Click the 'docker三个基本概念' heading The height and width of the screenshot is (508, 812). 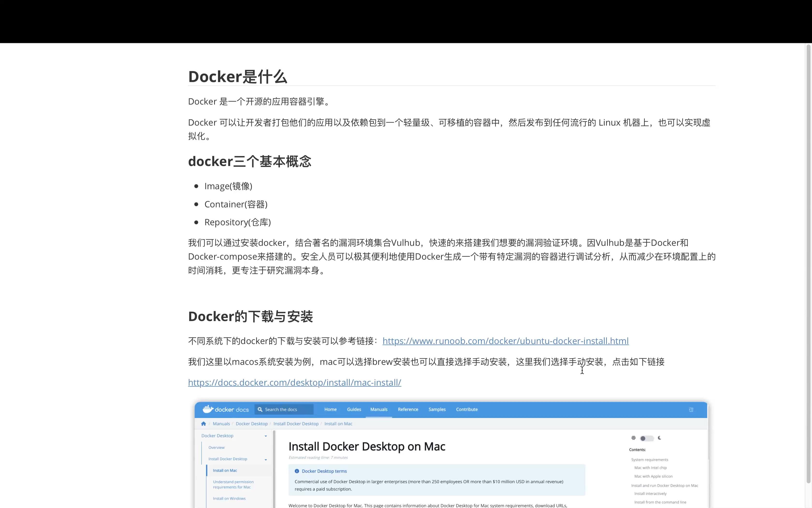pyautogui.click(x=250, y=161)
